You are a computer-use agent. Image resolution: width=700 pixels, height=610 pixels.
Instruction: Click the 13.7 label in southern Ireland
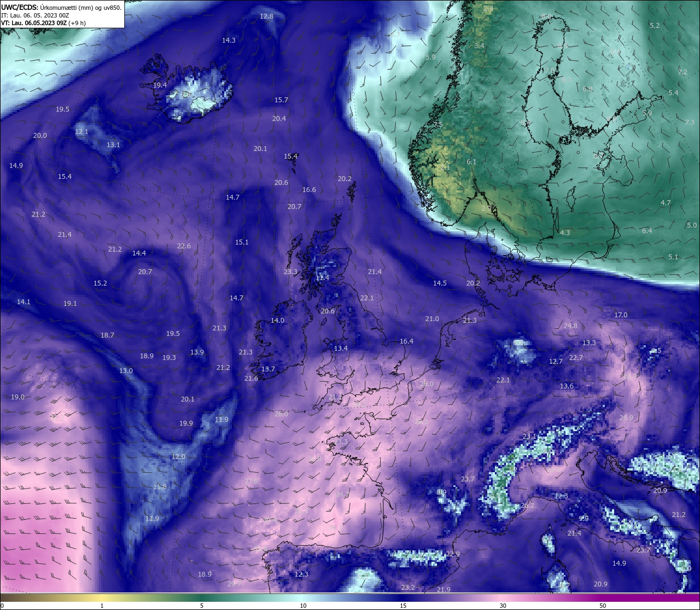(x=268, y=370)
